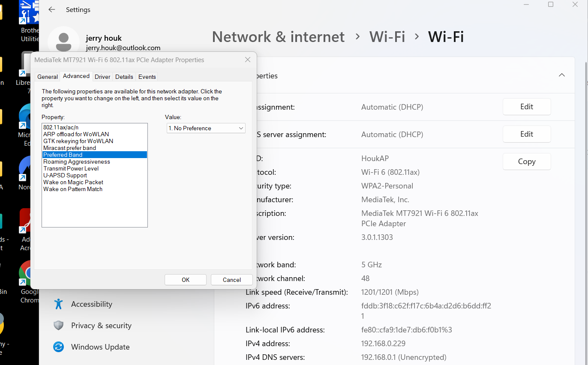Screen dimensions: 588x365
Task: Click the Wi-Fi breadcrumb link
Action: click(387, 37)
